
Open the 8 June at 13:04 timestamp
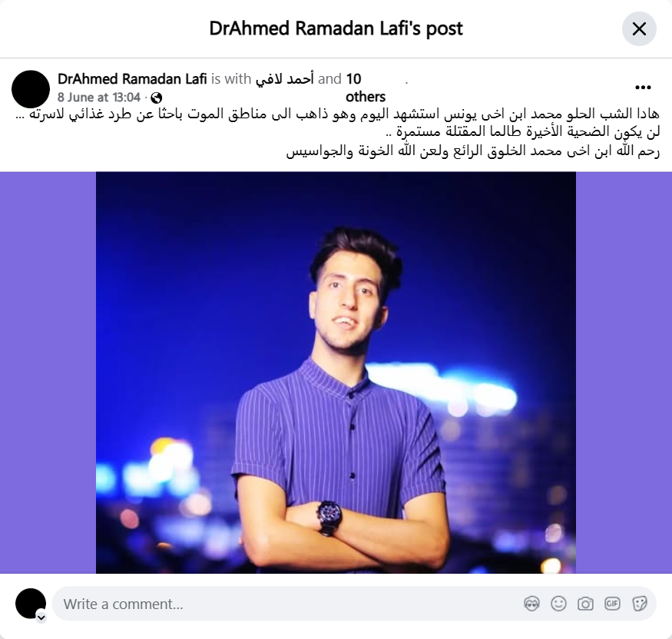99,98
